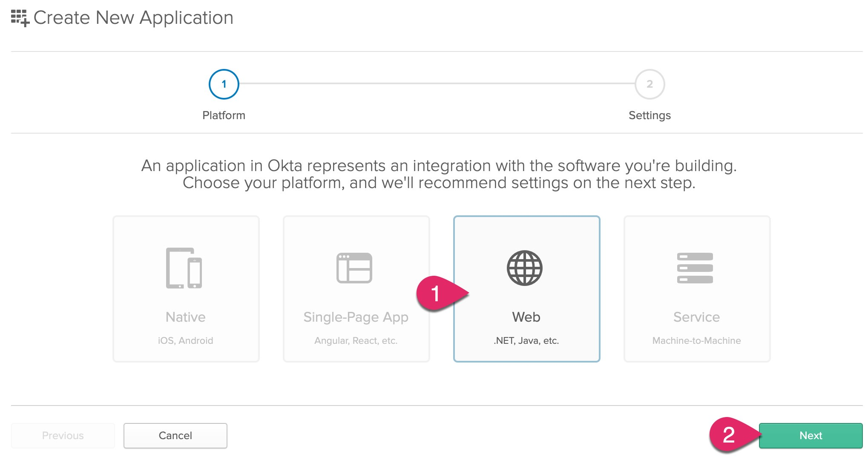Choose the Single-Page App platform card
This screenshot has width=868, height=457.
pos(356,289)
